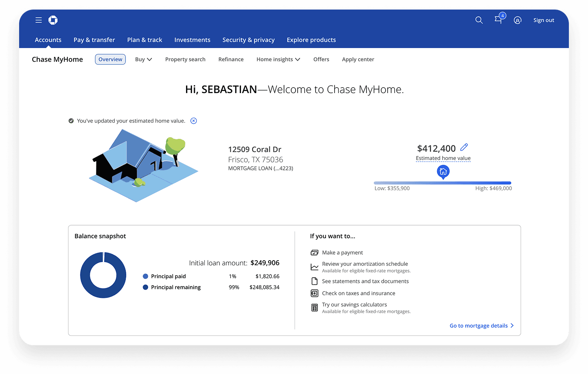The width and height of the screenshot is (588, 374).
Task: Open Try our savings calculators
Action: point(355,305)
